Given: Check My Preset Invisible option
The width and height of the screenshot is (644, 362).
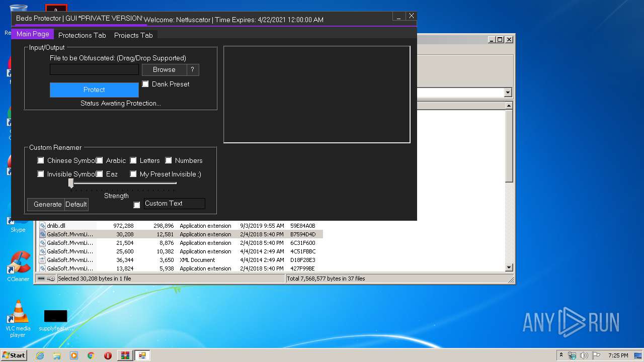Looking at the screenshot, I should [133, 174].
